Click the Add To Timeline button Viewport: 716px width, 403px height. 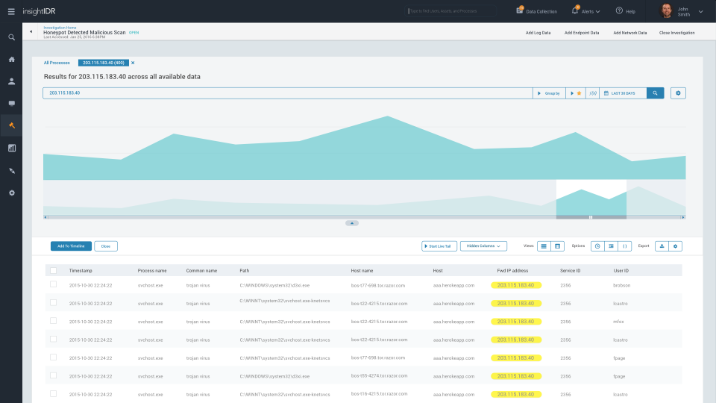coord(70,245)
